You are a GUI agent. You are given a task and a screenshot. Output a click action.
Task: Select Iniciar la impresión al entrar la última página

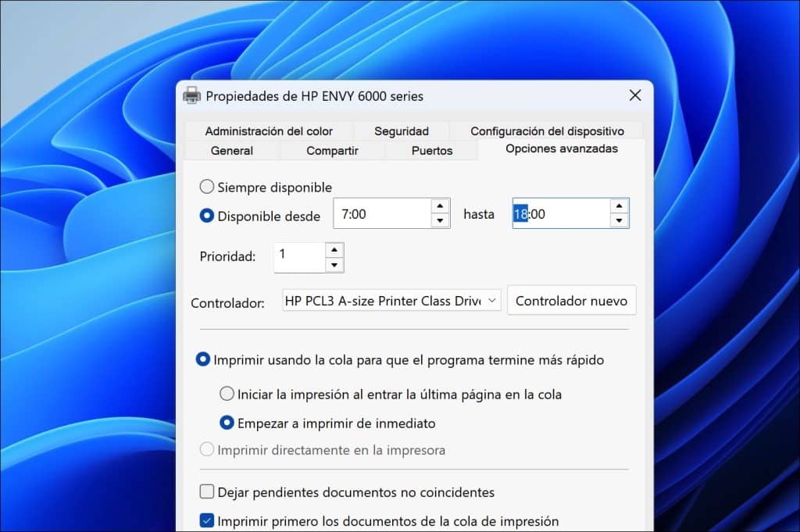(227, 394)
